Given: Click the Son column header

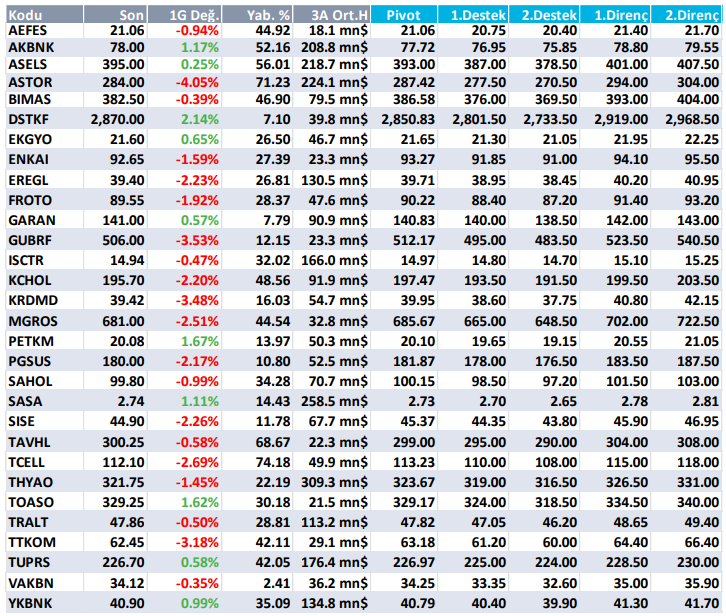Looking at the screenshot, I should [115, 15].
